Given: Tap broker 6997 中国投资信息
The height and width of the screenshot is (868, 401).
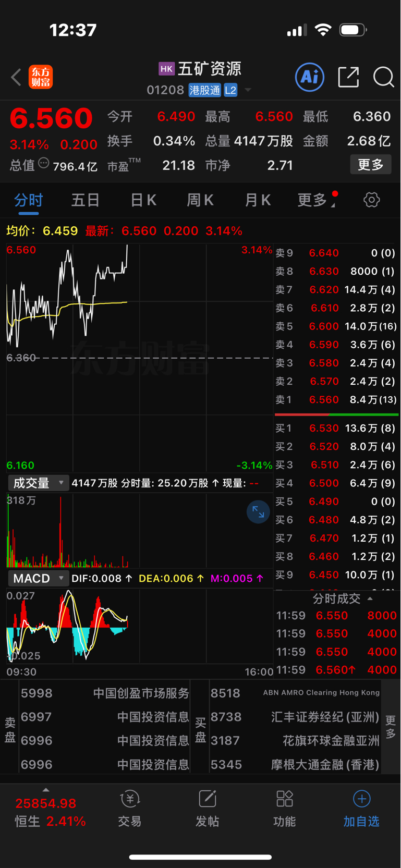Looking at the screenshot, I should pyautogui.click(x=104, y=717).
